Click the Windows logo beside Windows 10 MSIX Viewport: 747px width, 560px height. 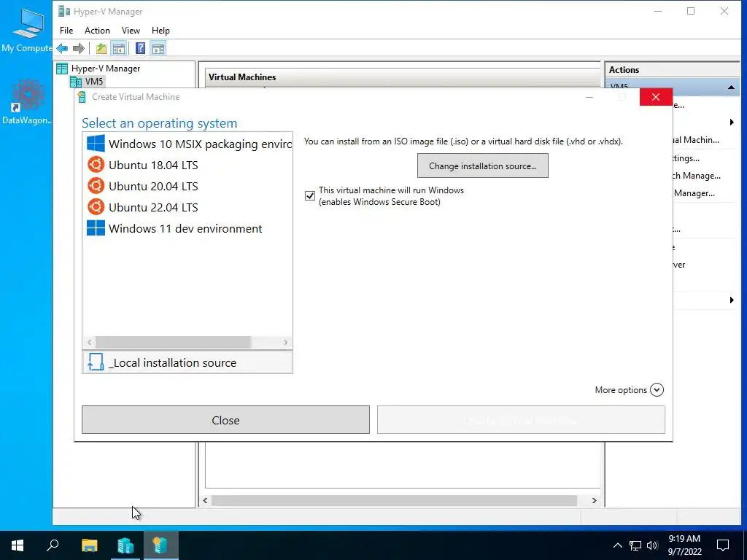96,144
